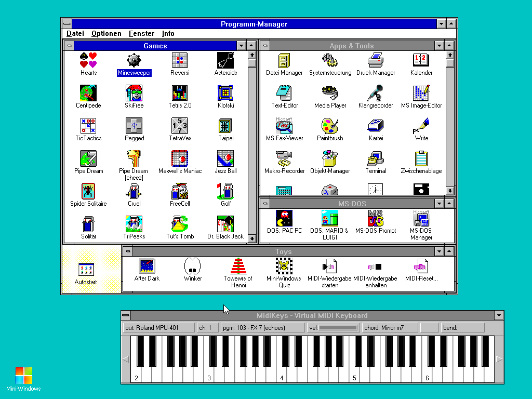Viewport: 532px width, 399px height.
Task: Click the pgm: 103 - FX 7 field
Action: pyautogui.click(x=262, y=328)
